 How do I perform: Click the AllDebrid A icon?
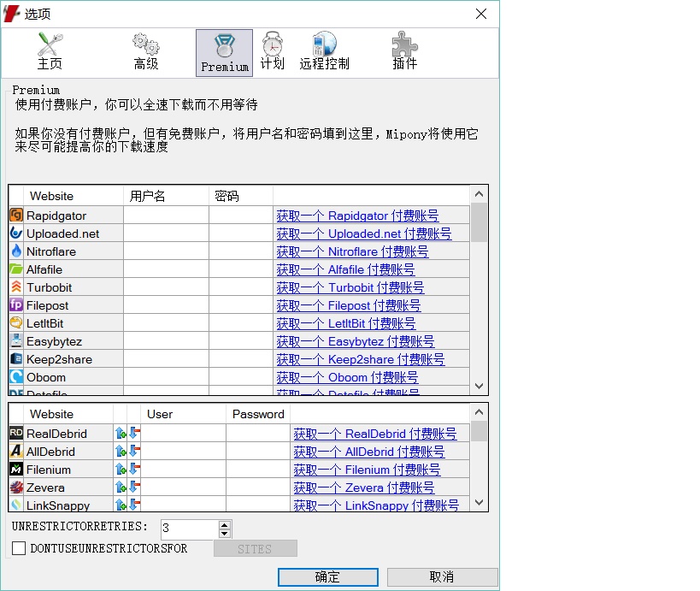[x=16, y=452]
